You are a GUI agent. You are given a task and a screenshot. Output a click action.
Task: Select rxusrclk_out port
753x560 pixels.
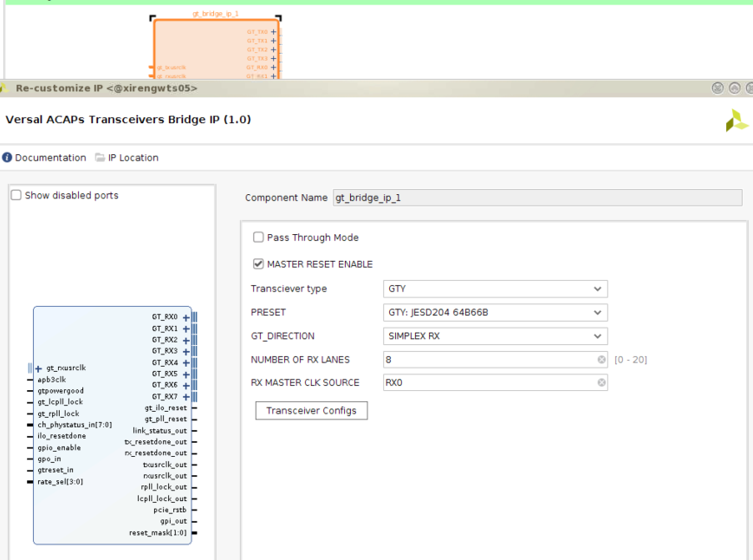tap(165, 476)
